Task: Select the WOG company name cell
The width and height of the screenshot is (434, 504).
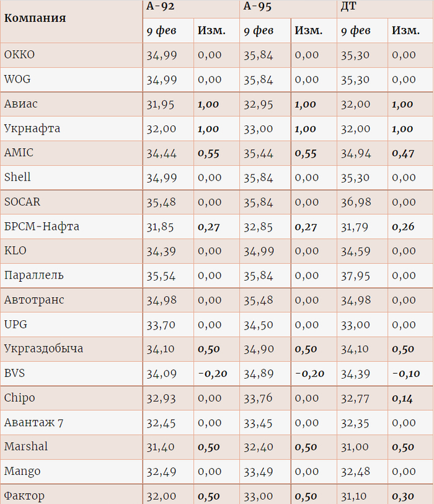Action: tap(17, 79)
